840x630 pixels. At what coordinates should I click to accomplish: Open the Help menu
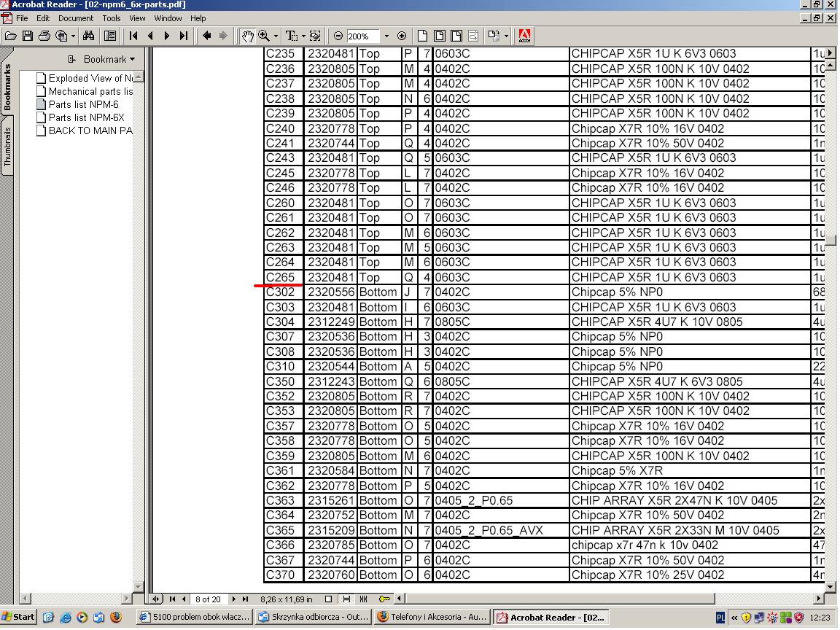tap(198, 18)
